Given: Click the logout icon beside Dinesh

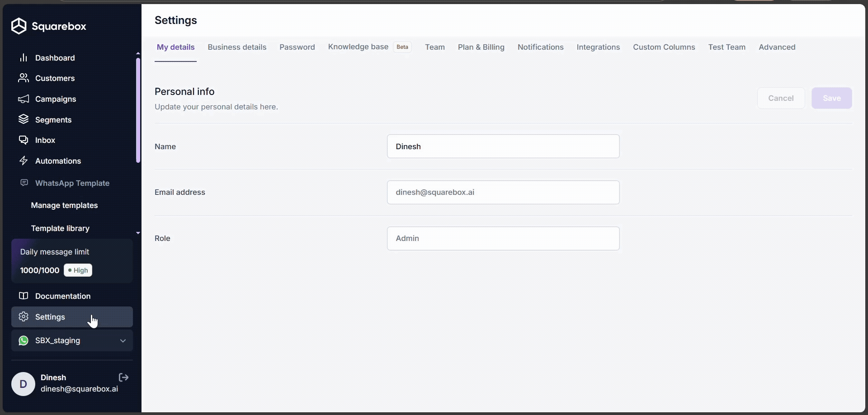Looking at the screenshot, I should point(123,377).
